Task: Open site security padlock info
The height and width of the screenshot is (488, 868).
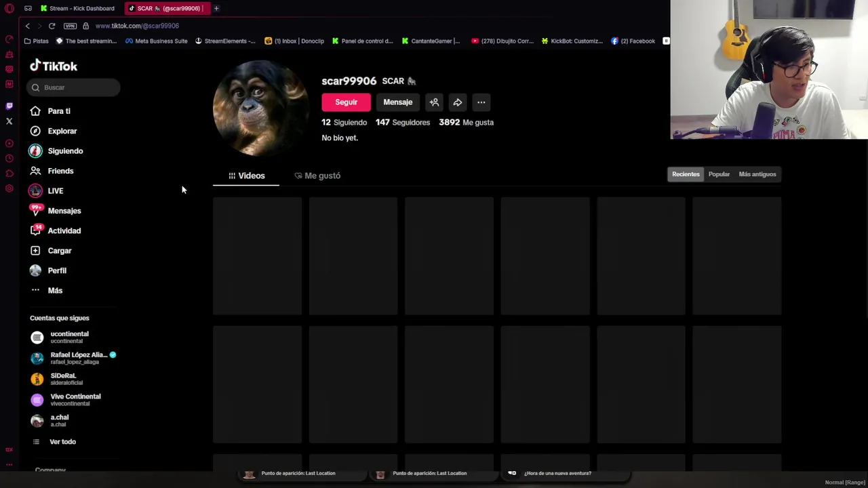Action: [85, 26]
